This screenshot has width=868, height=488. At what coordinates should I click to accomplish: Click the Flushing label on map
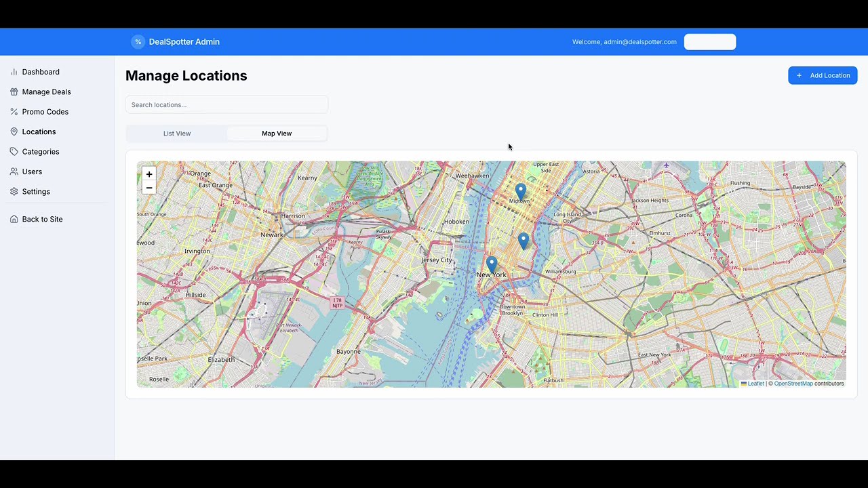coord(741,183)
